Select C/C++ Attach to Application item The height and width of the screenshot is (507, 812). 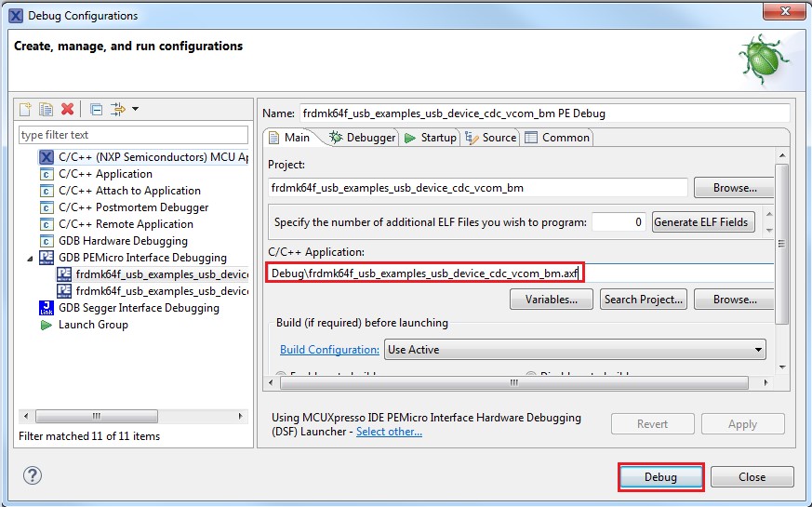(129, 191)
